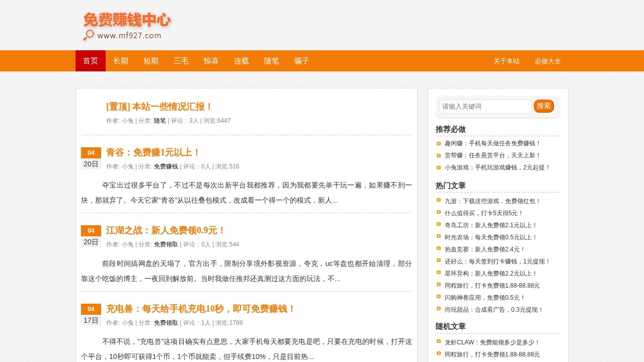Select the 短期 tab in navigation
Screen dimensions: 644x362
coord(150,61)
